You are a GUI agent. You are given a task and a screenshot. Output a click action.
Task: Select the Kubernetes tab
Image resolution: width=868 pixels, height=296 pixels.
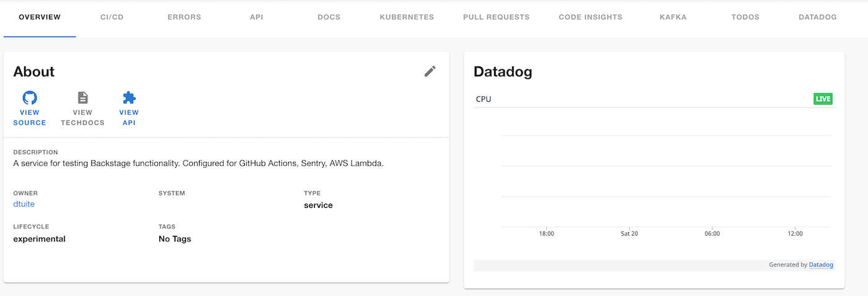[x=407, y=17]
